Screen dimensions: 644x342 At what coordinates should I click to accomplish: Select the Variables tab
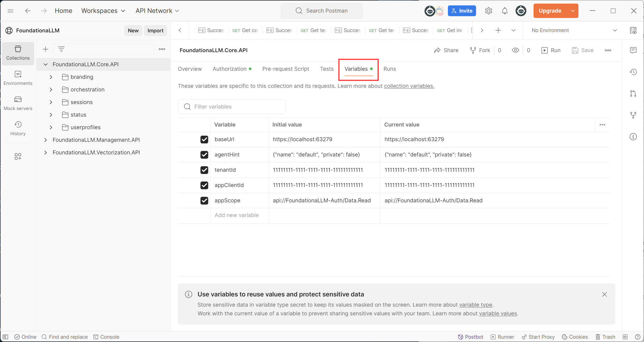(x=358, y=69)
